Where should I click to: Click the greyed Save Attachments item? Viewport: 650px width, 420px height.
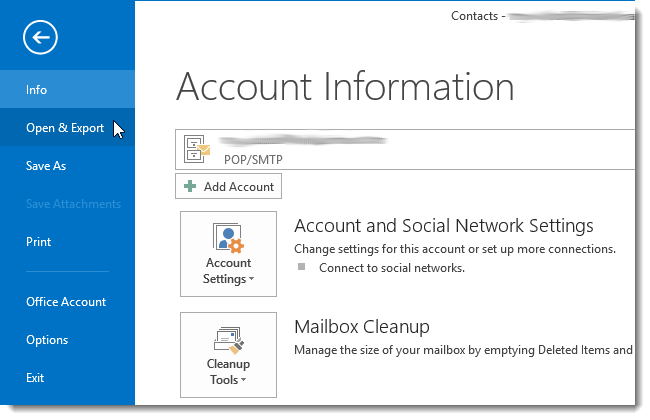67,204
